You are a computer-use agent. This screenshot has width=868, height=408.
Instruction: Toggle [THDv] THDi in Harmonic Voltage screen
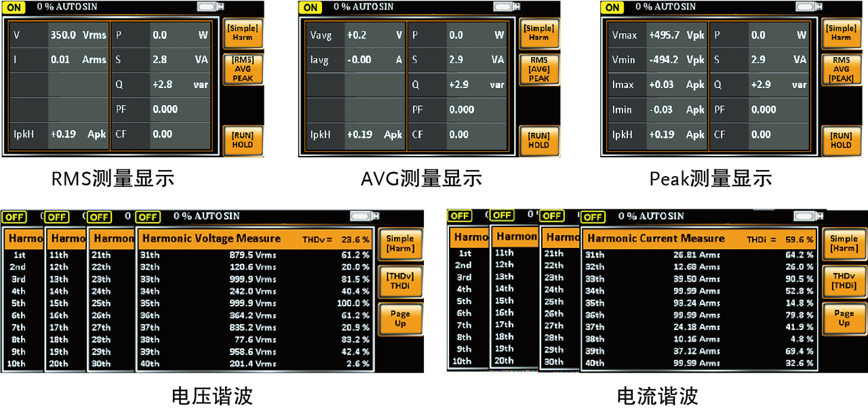click(399, 281)
